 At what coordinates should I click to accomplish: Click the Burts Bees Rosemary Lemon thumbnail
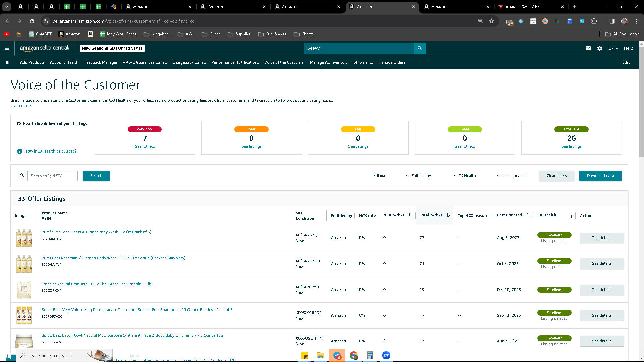(24, 264)
